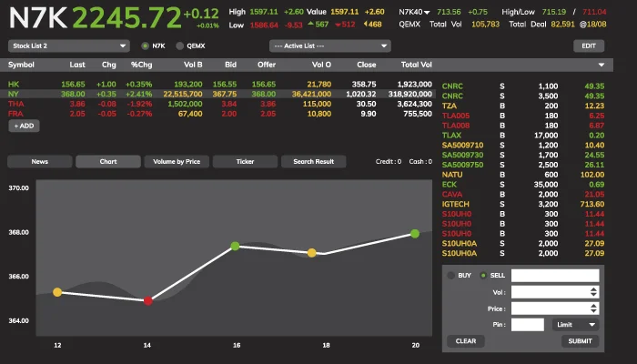Select the QEMX radio button
637x364 pixels.
(179, 45)
